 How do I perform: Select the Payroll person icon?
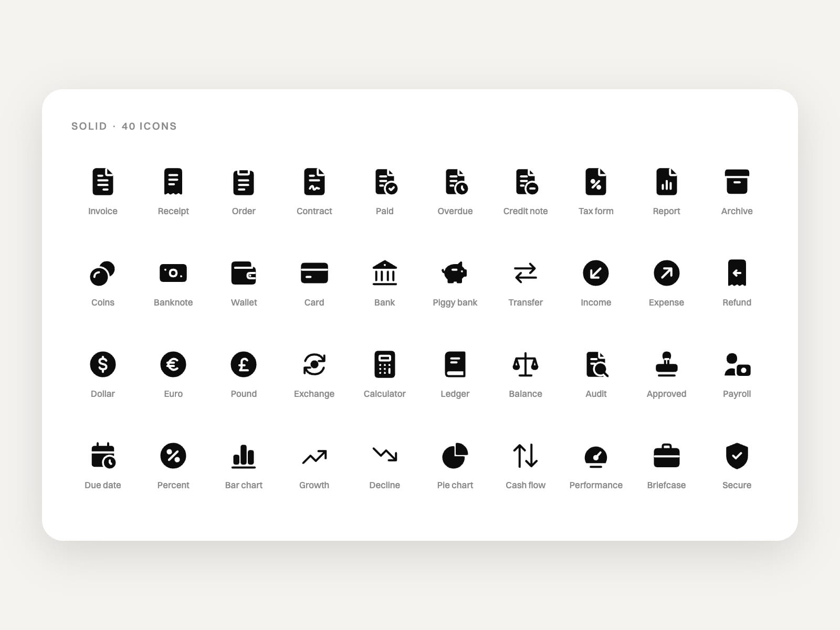tap(737, 364)
